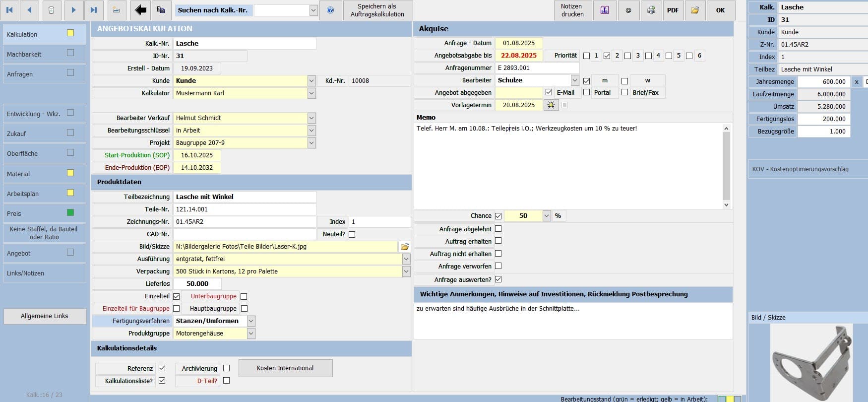
Task: Click the trash delete record icon
Action: coord(51,10)
